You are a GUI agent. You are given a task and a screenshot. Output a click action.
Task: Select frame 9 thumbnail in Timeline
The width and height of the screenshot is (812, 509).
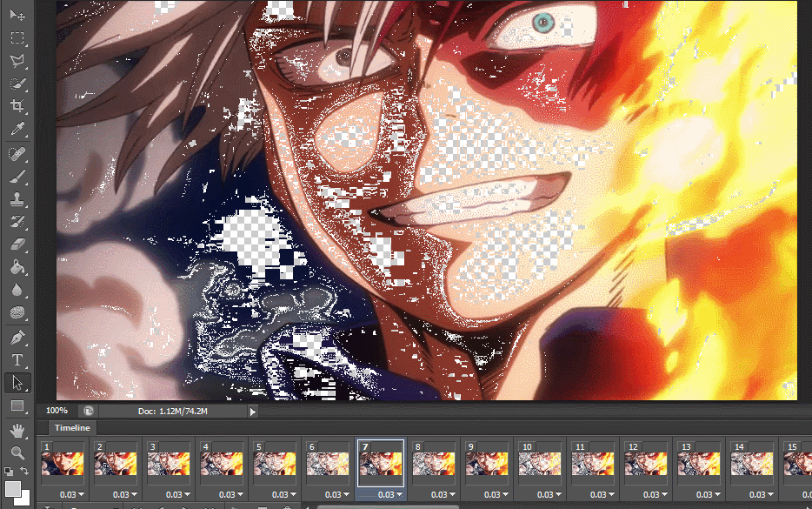click(487, 464)
